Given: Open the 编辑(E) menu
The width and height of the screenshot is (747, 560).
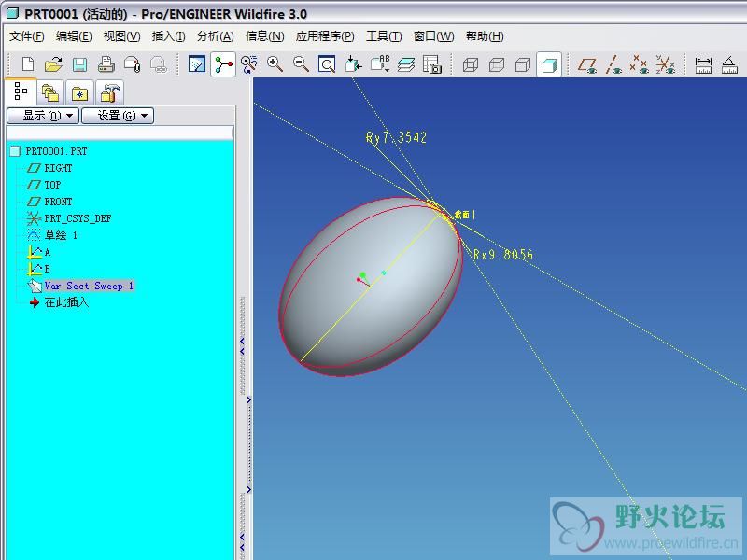Looking at the screenshot, I should (74, 36).
